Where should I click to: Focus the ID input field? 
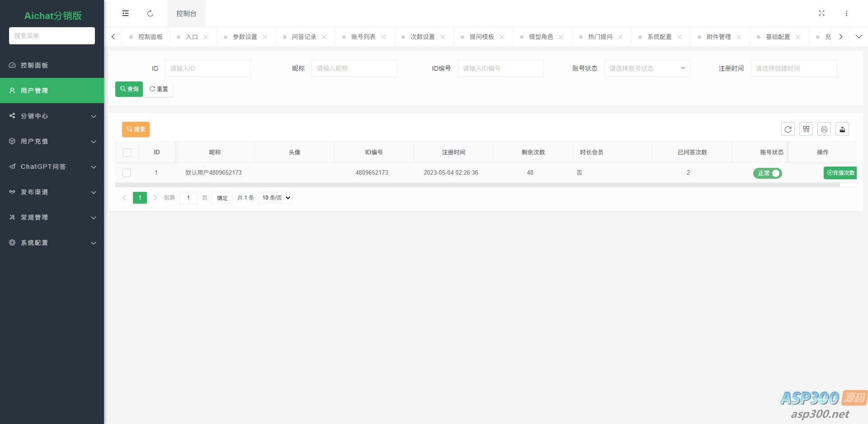(208, 68)
